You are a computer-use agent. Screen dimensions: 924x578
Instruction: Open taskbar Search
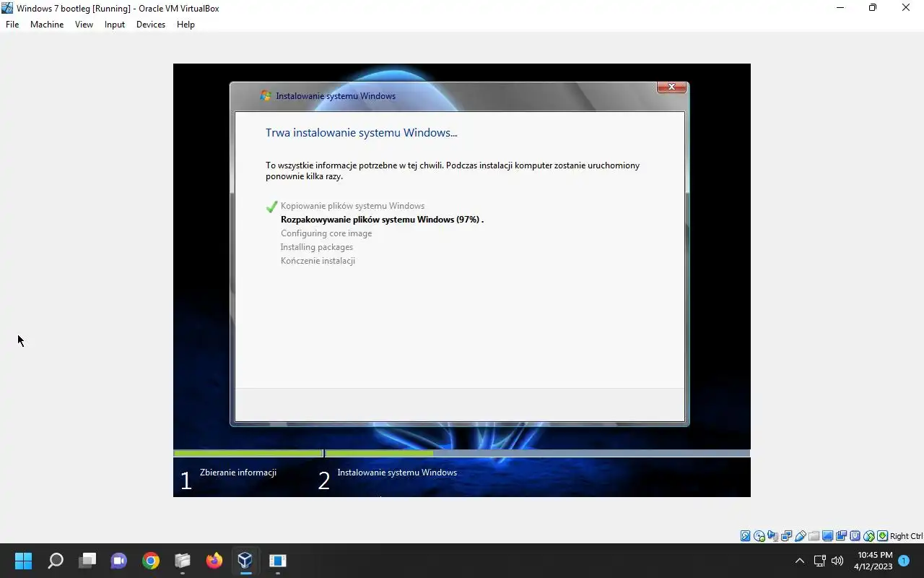tap(56, 561)
